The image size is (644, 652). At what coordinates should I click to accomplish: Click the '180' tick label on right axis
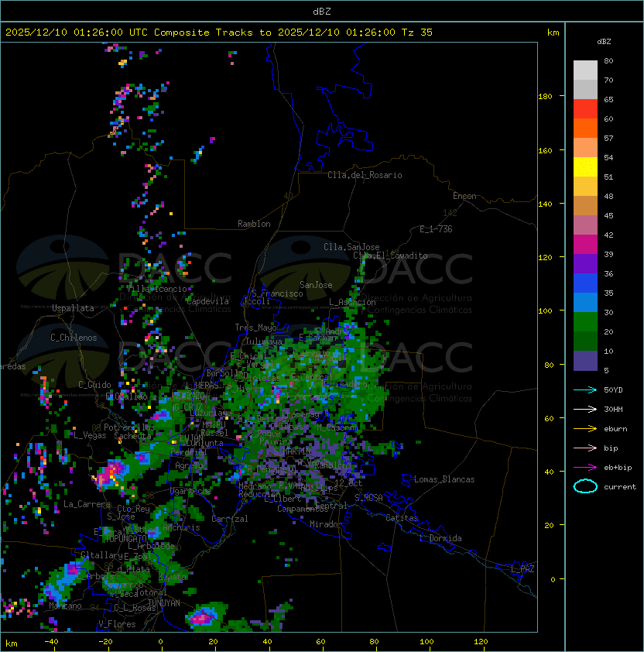(x=545, y=97)
